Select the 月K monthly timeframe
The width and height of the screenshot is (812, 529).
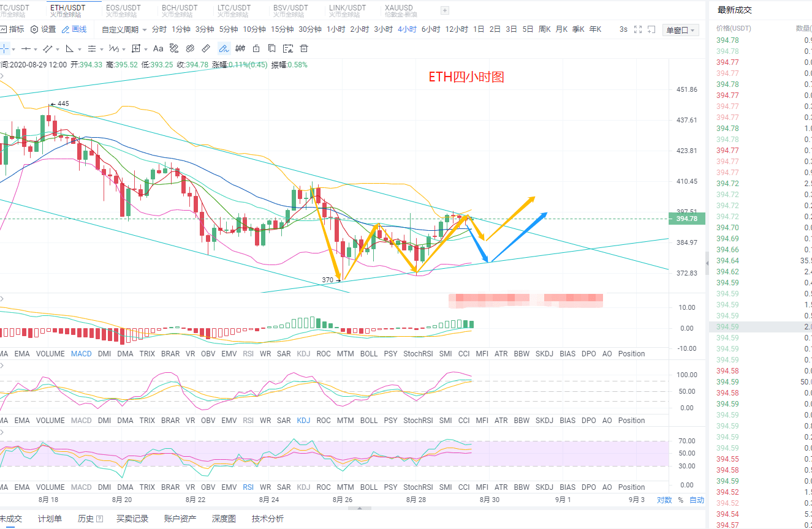click(x=561, y=29)
